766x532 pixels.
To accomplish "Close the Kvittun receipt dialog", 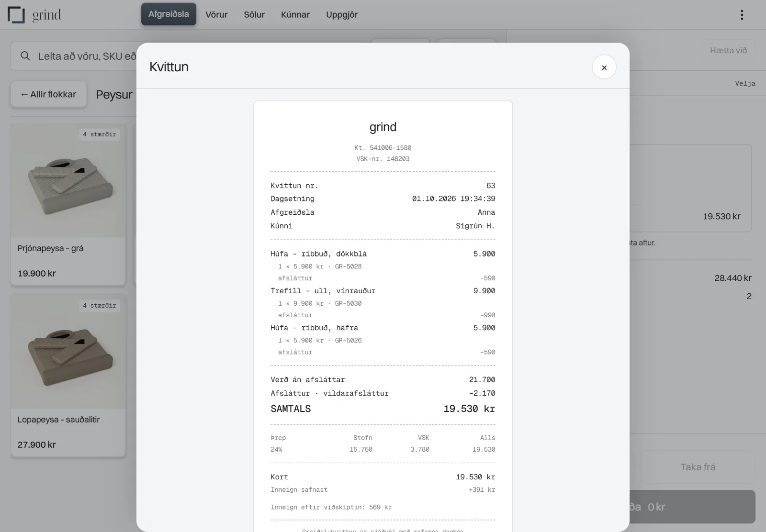I will pyautogui.click(x=604, y=67).
